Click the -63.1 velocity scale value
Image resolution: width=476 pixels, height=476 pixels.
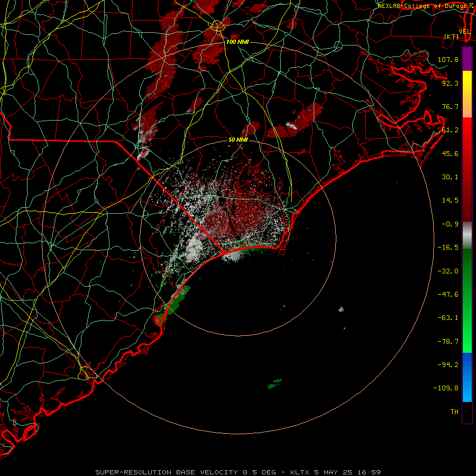pyautogui.click(x=448, y=318)
